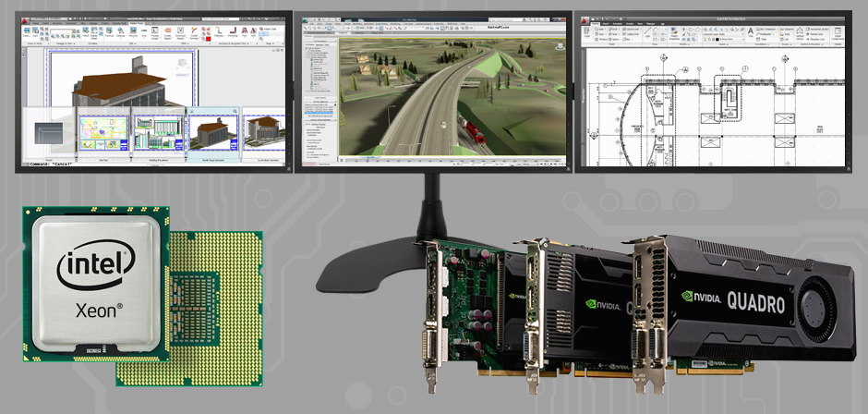Viewport: 868px width, 414px height.
Task: Open South-West Isometric layout thumbnail
Action: [264, 134]
